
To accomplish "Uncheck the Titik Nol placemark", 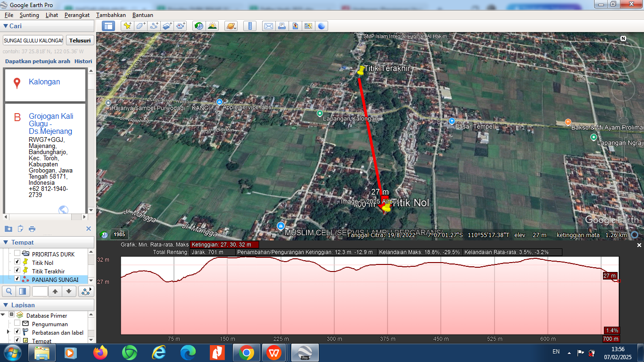I will (17, 262).
